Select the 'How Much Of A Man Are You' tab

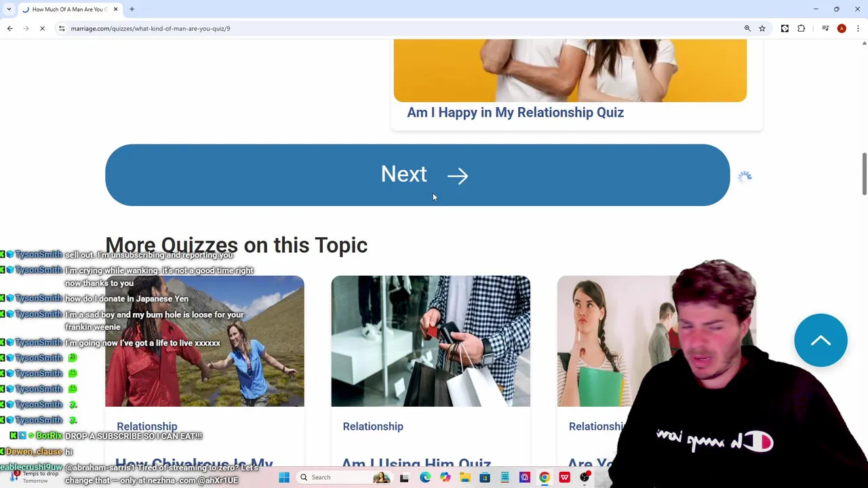(69, 9)
